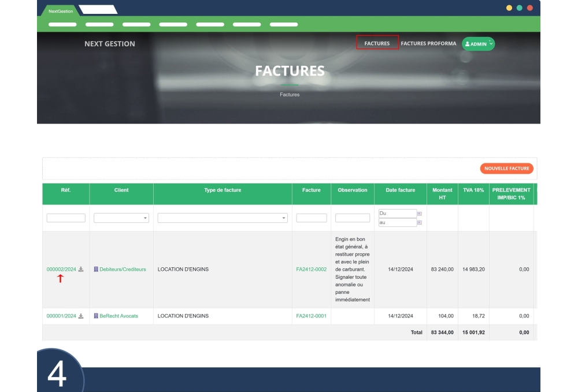Download invoice 000001/2024 via its download icon
Image resolution: width=578 pixels, height=392 pixels.
click(x=80, y=316)
